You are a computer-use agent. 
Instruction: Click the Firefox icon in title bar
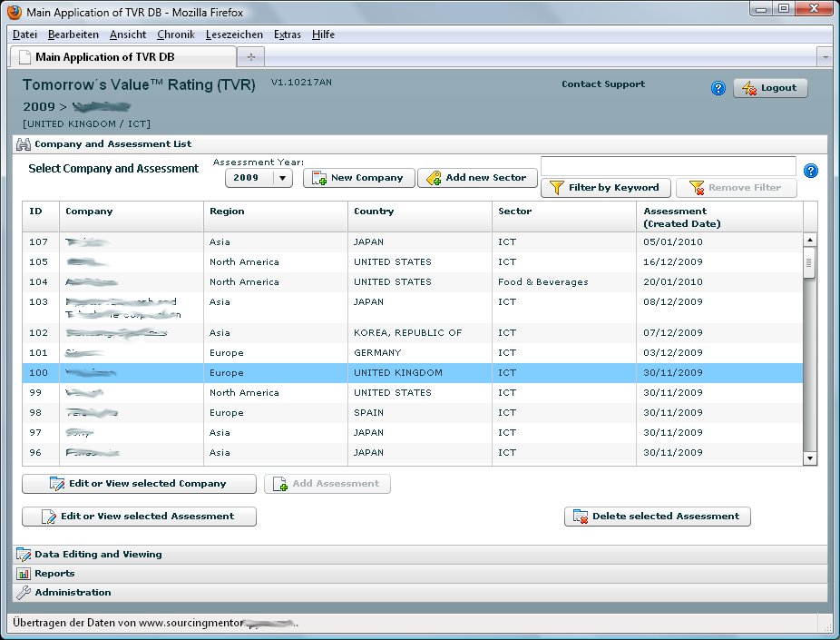[14, 13]
